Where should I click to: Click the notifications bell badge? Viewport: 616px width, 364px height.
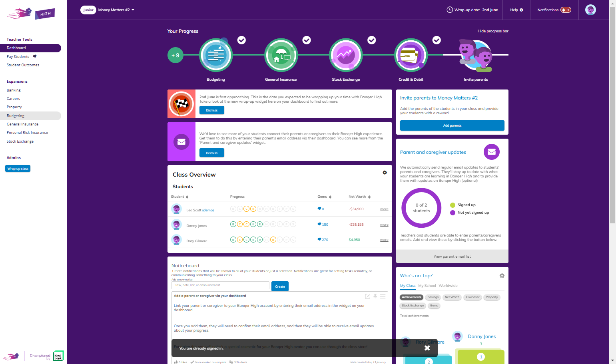(566, 10)
